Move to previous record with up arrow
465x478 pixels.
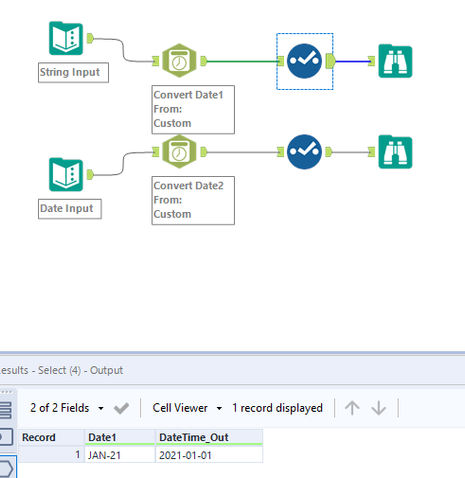(x=352, y=408)
